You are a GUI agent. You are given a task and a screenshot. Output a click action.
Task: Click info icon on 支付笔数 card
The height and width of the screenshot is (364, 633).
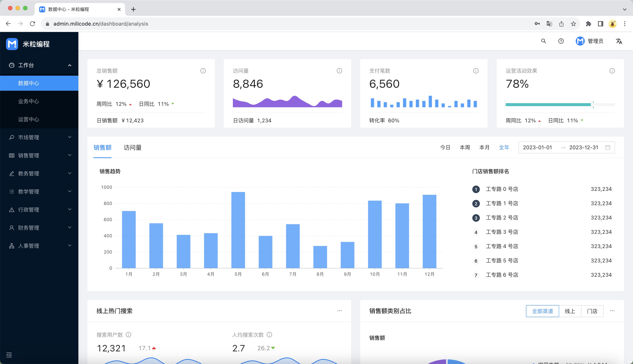point(476,71)
